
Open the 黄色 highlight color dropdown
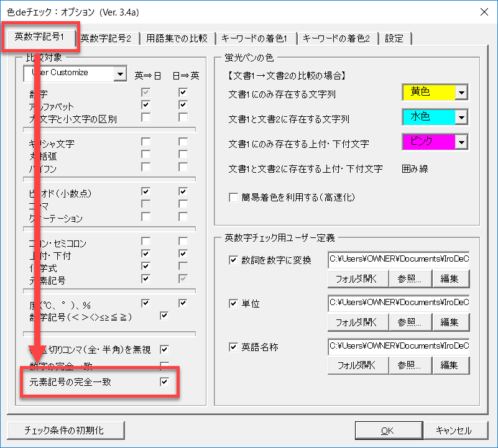point(461,93)
